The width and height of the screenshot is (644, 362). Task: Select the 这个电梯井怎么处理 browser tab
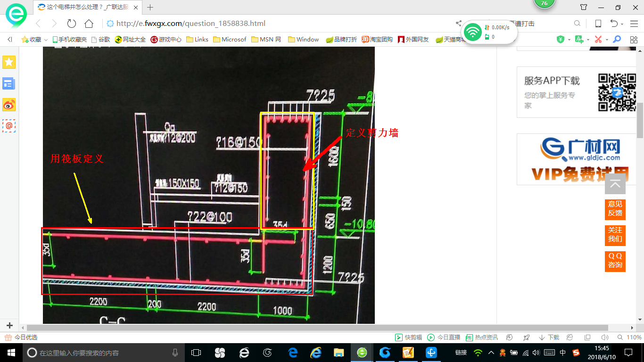[88, 7]
